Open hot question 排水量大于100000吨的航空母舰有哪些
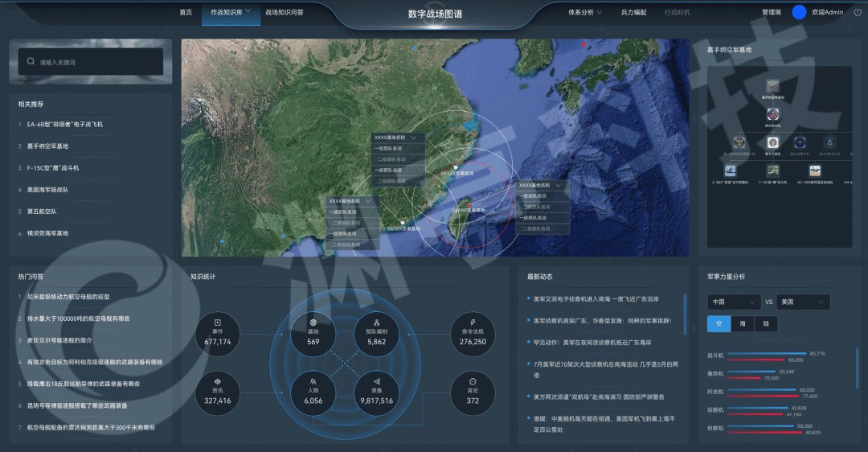Viewport: 868px width, 452px height. [78, 318]
